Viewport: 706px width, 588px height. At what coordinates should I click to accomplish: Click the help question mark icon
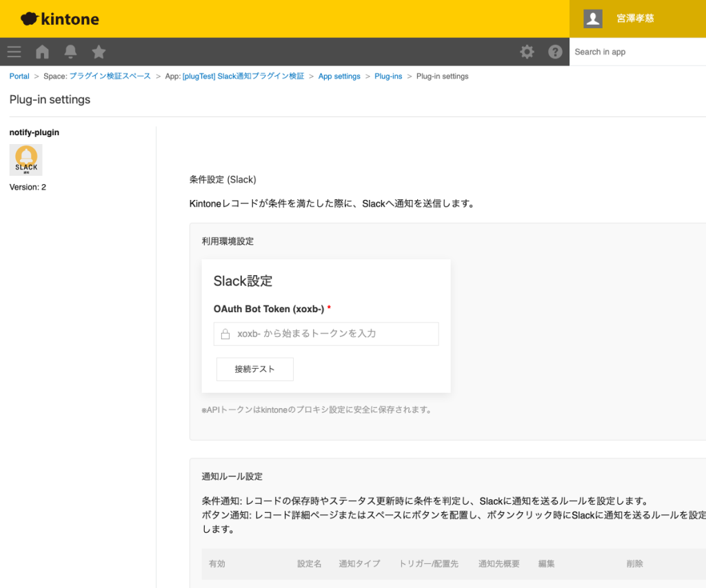coord(555,52)
